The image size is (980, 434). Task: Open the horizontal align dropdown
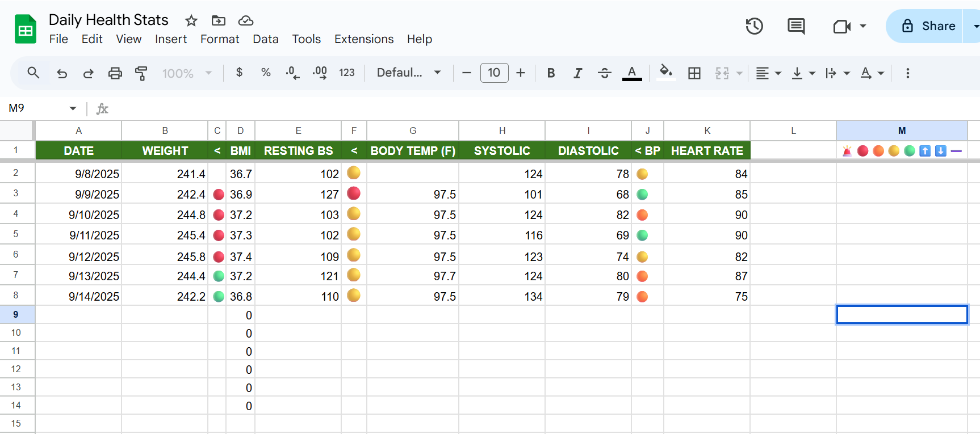[769, 73]
